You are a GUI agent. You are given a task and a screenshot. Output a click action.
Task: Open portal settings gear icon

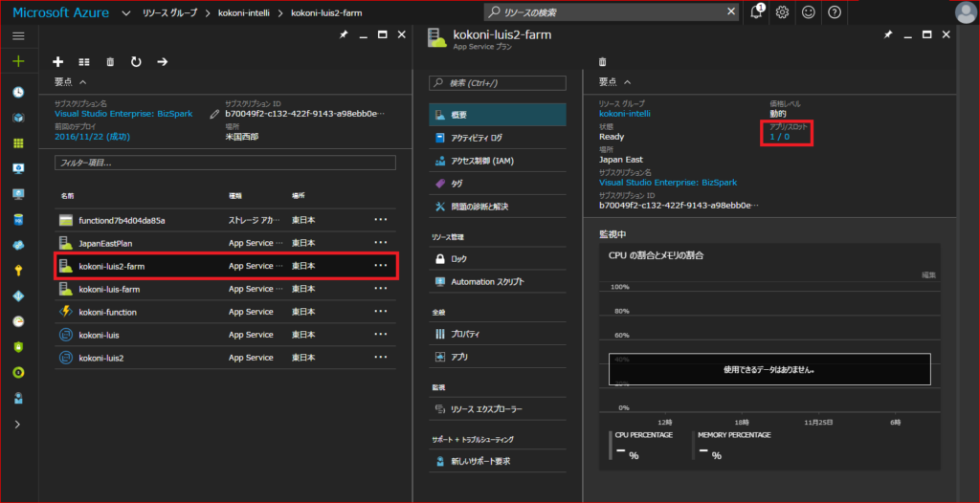click(x=783, y=12)
